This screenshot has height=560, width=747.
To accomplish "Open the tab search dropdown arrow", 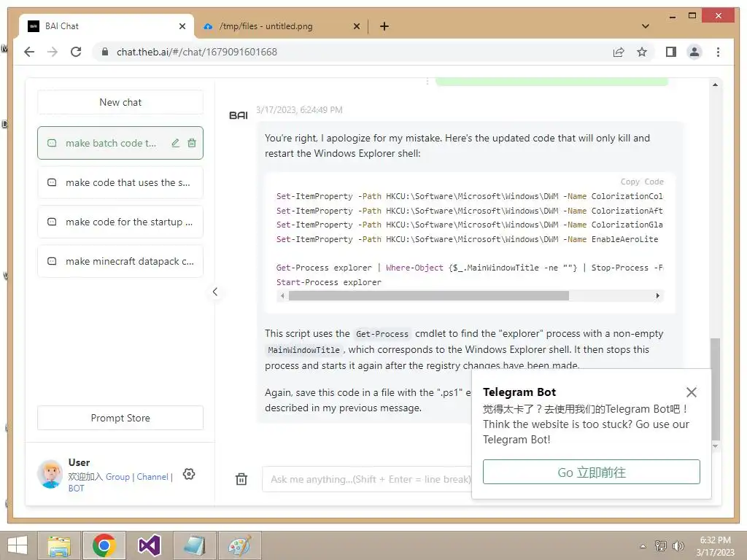I will (x=646, y=26).
